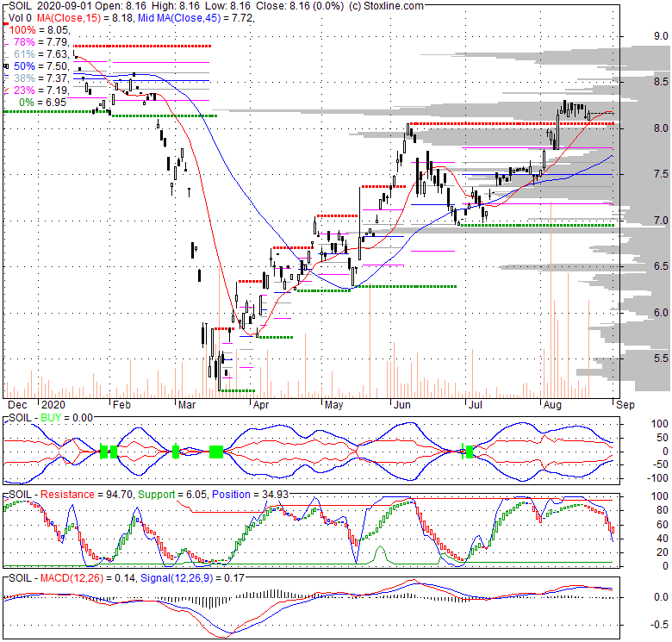The height and width of the screenshot is (642, 672).
Task: Click the Signal(12,26,9) = 0.17 label
Action: point(192,578)
